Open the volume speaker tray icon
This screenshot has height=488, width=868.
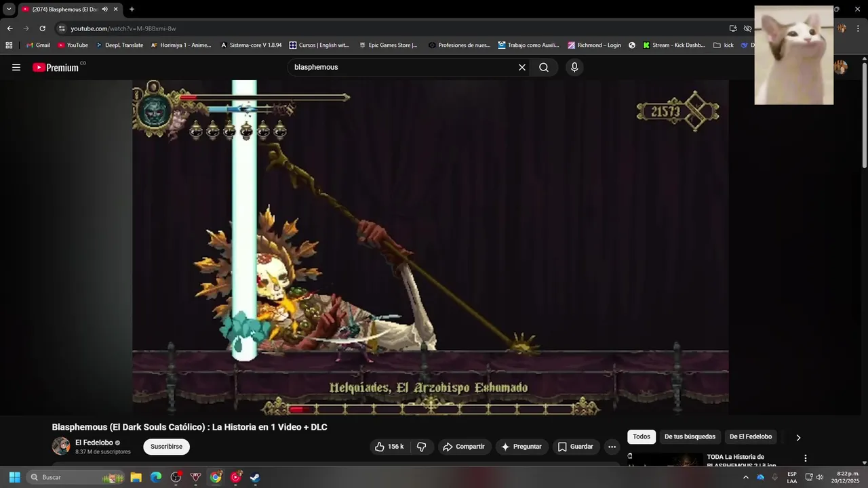point(819,477)
